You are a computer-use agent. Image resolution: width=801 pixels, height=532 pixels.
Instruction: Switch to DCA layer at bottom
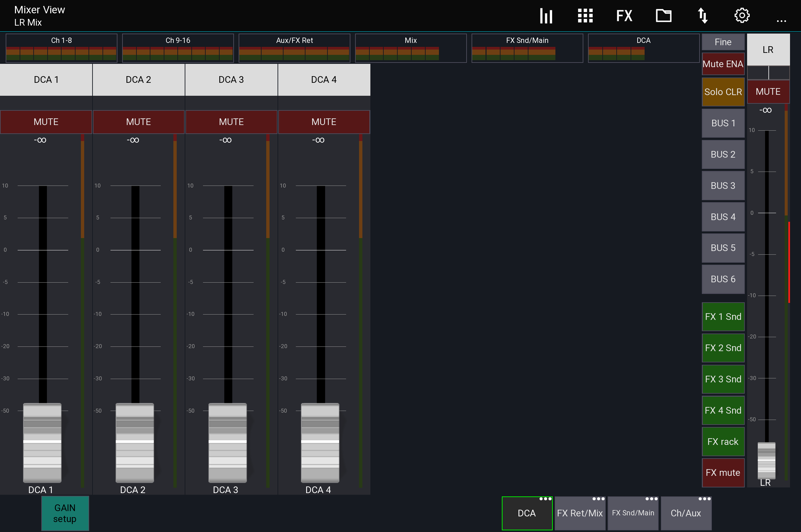click(527, 513)
